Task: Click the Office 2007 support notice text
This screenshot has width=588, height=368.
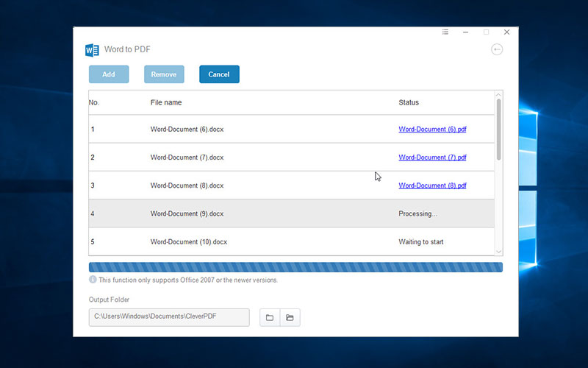Action: tap(188, 280)
